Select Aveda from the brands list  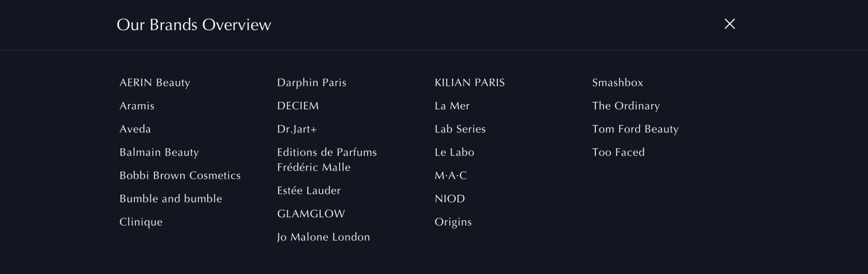(x=135, y=129)
